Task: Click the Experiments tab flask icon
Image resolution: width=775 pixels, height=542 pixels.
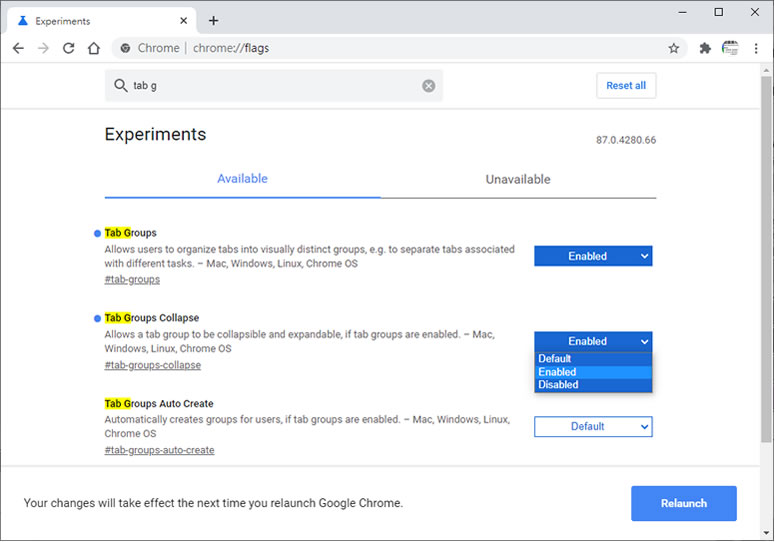Action: 23,21
